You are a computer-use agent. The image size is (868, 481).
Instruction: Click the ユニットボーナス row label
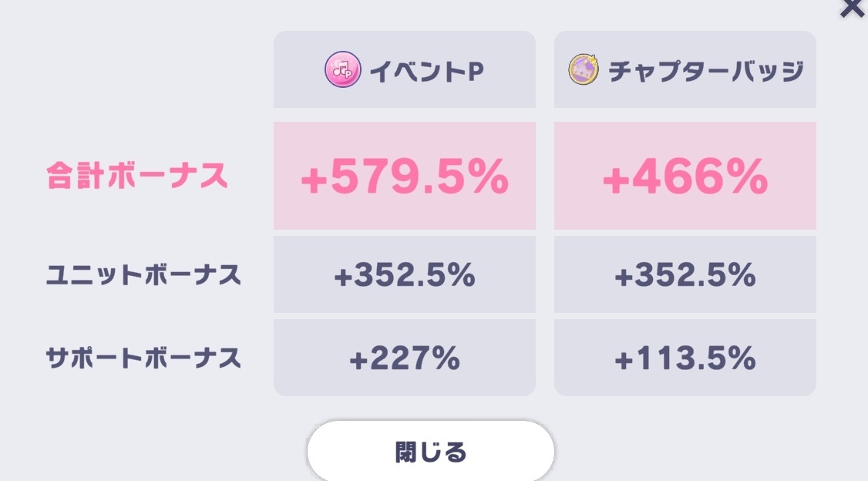click(143, 274)
